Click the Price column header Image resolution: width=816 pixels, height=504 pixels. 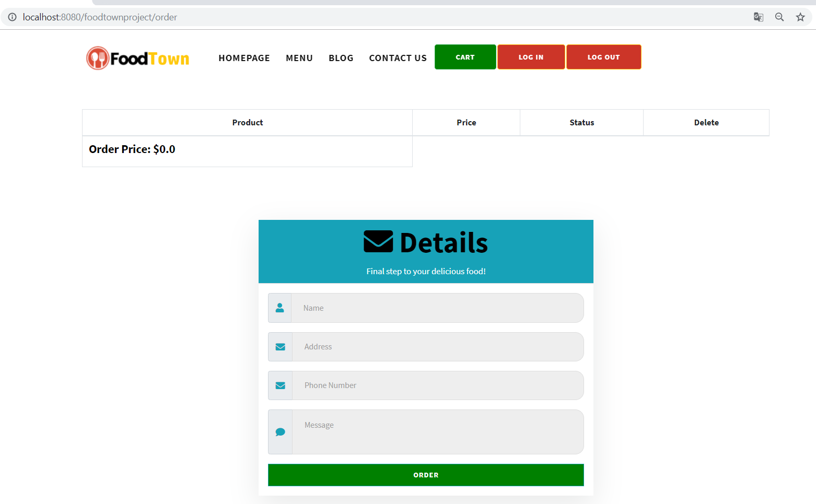point(467,123)
